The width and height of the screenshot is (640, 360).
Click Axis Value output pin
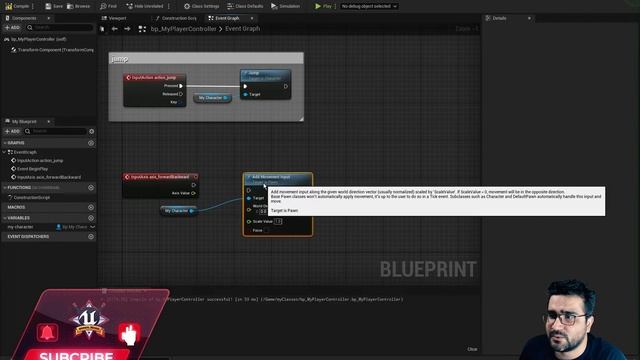coord(193,193)
